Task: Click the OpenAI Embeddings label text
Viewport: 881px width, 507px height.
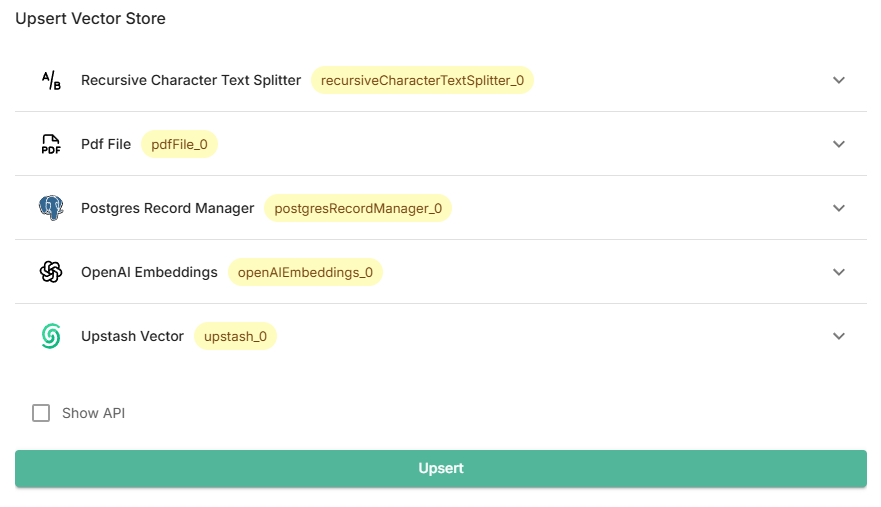Action: tap(149, 272)
